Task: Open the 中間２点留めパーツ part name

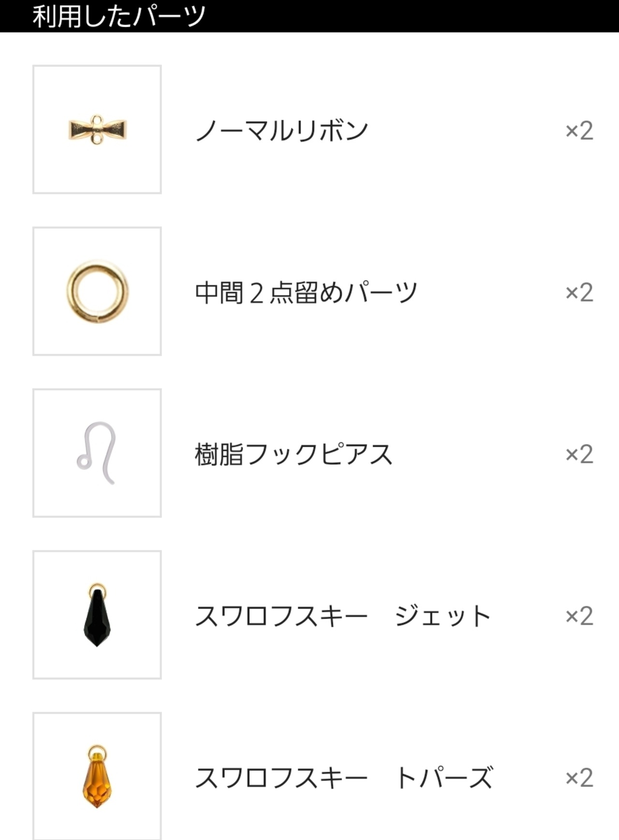Action: click(306, 293)
